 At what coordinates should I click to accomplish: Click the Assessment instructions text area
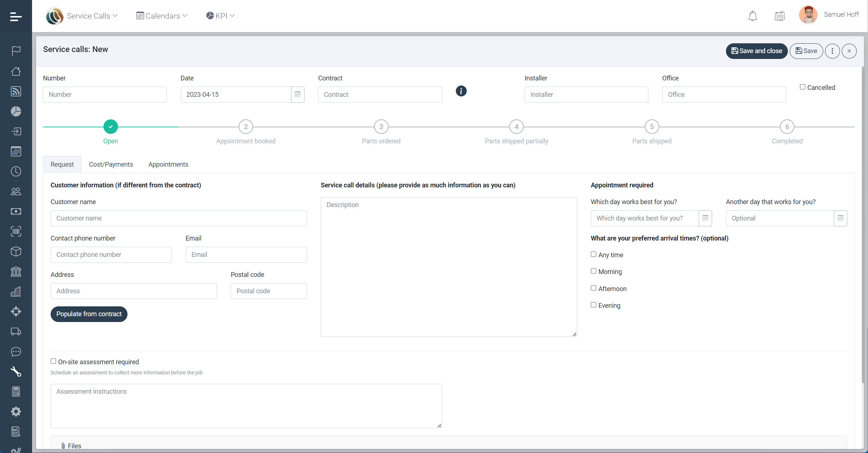pos(246,406)
